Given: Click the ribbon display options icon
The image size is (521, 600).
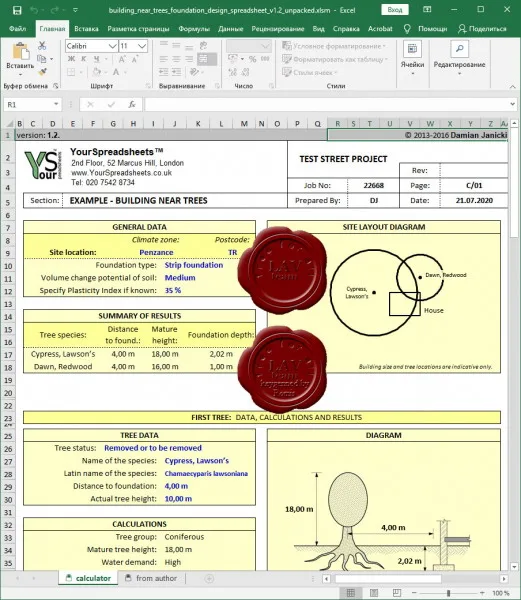Looking at the screenshot, I should pyautogui.click(x=427, y=10).
